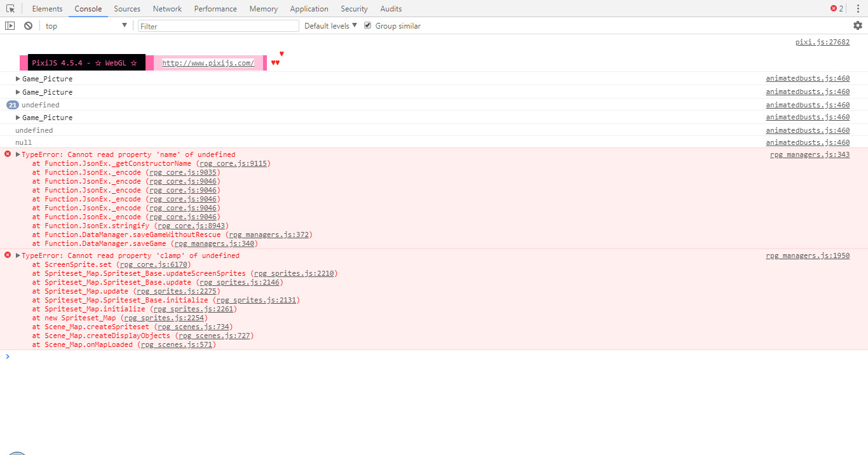Collapse the 'name' of undefined TypeError
Image resolution: width=868 pixels, height=455 pixels.
point(18,154)
